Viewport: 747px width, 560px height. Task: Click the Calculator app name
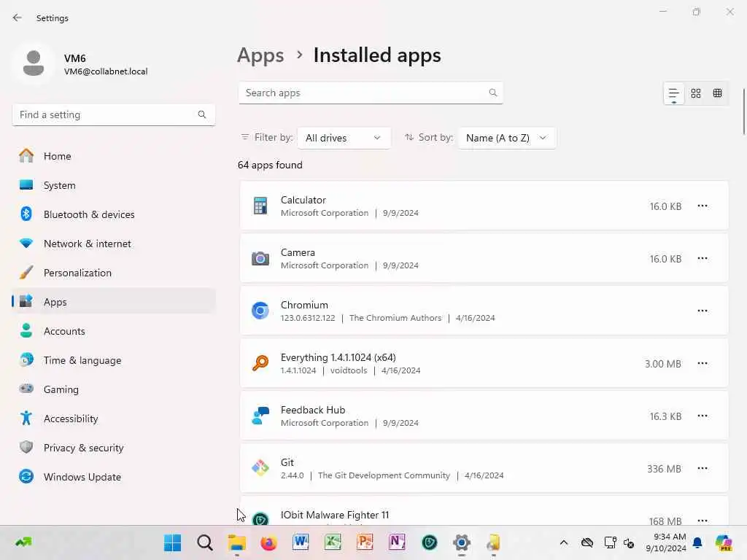click(303, 200)
